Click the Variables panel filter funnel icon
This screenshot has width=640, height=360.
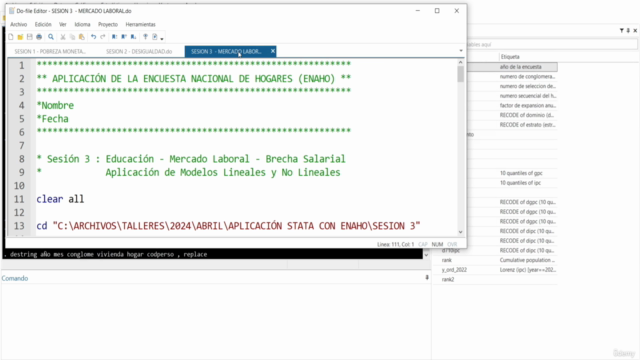(x=621, y=31)
